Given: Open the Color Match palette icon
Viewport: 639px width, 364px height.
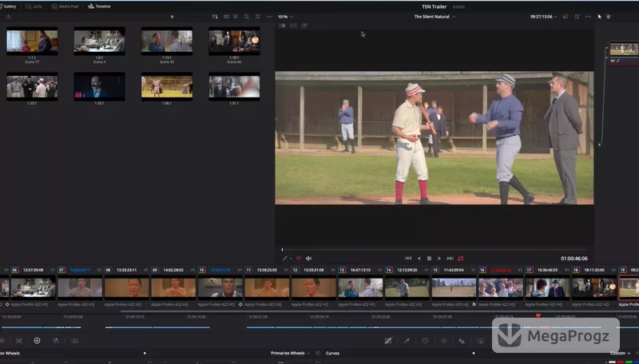Looking at the screenshot, I should click(x=18, y=341).
